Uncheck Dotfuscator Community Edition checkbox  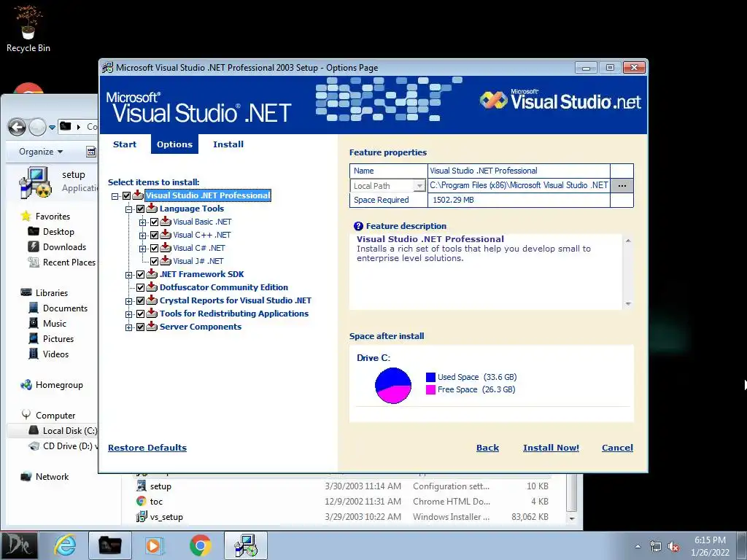(x=140, y=287)
